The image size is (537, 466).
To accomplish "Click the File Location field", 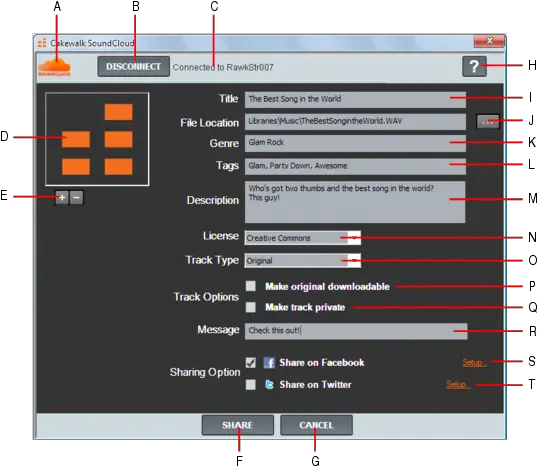I will pos(355,121).
